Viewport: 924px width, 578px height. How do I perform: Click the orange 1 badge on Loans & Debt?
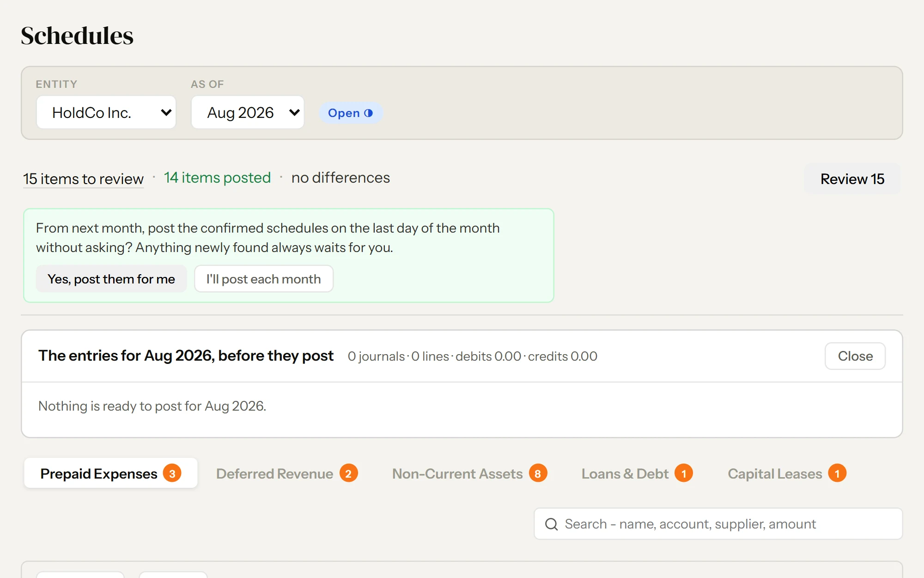(684, 473)
